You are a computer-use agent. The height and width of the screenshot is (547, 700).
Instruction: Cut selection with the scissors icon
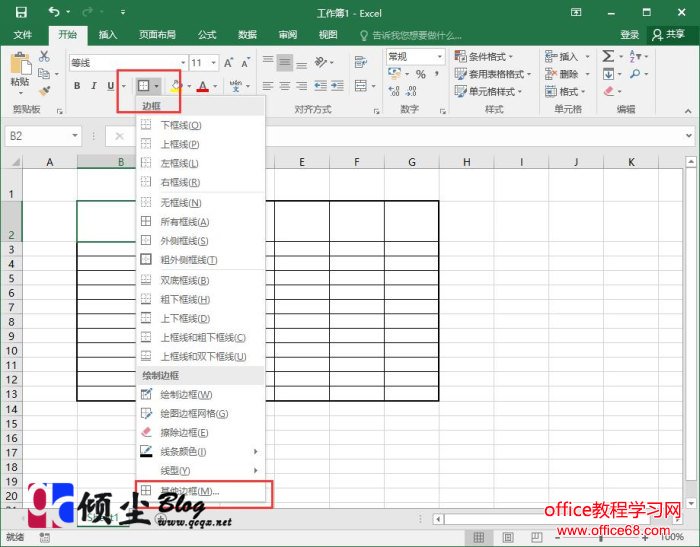coord(44,56)
